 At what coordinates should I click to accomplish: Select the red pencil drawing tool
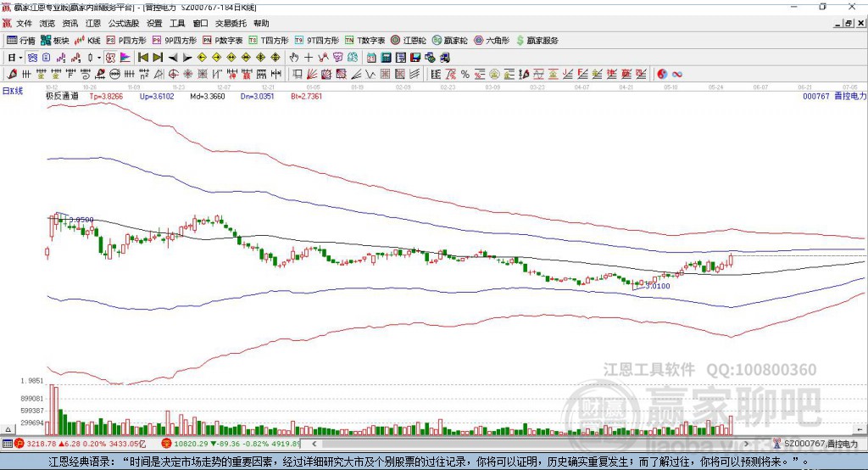coord(12,75)
